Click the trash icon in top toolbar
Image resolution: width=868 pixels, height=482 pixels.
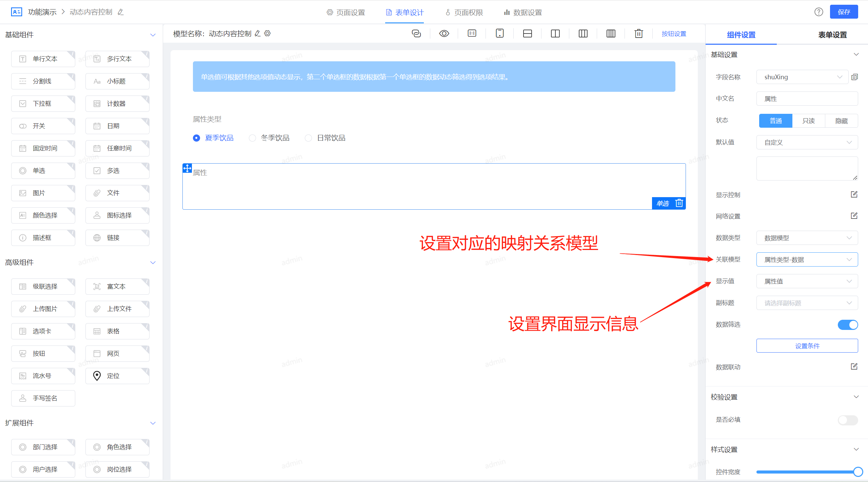(638, 34)
